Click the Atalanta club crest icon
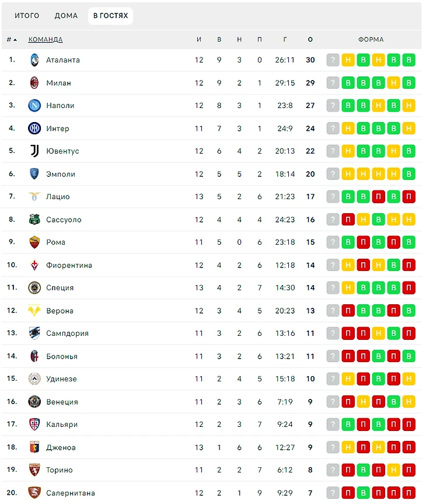Screen dimensions: 426x504 (34, 60)
